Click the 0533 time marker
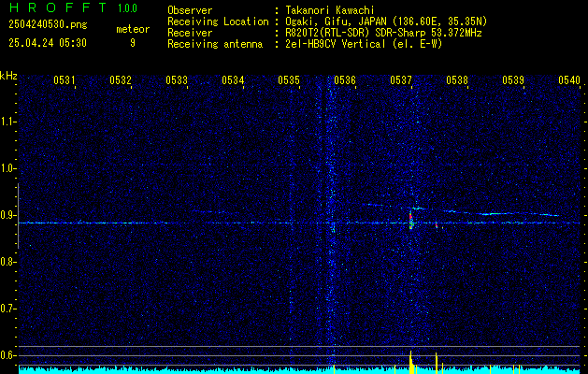The image size is (588, 374). coord(177,79)
